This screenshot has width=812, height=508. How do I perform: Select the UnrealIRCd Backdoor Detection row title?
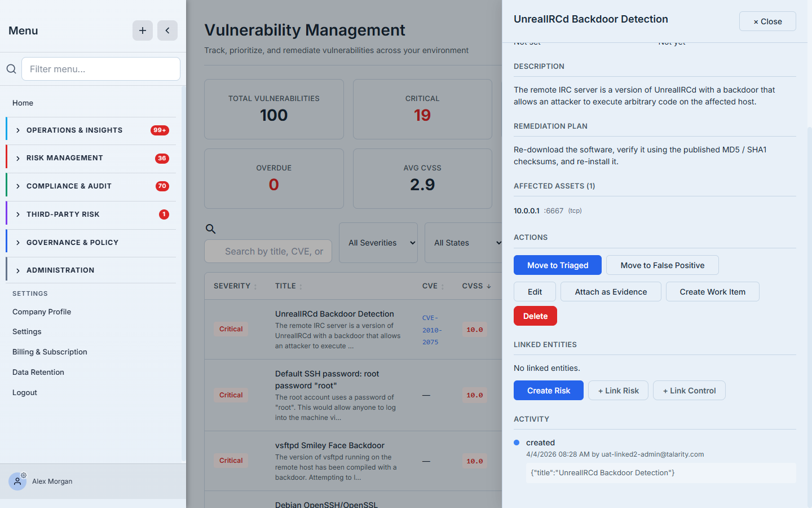[334, 314]
